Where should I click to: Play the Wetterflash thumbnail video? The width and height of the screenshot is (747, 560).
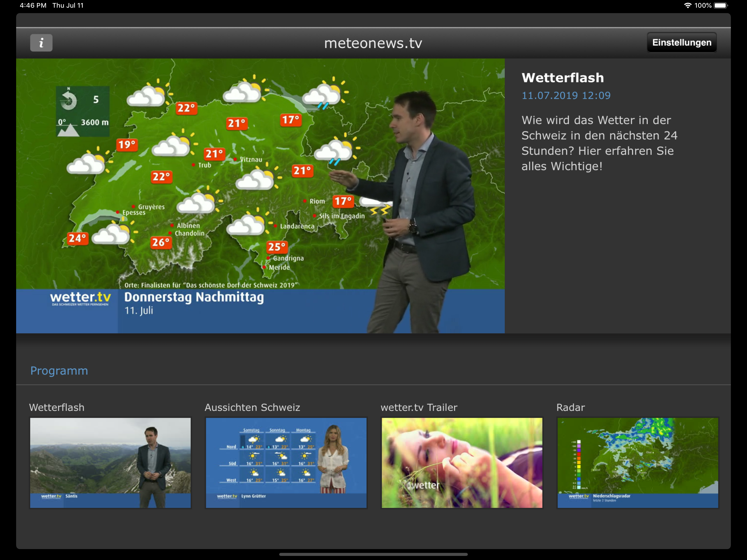110,462
